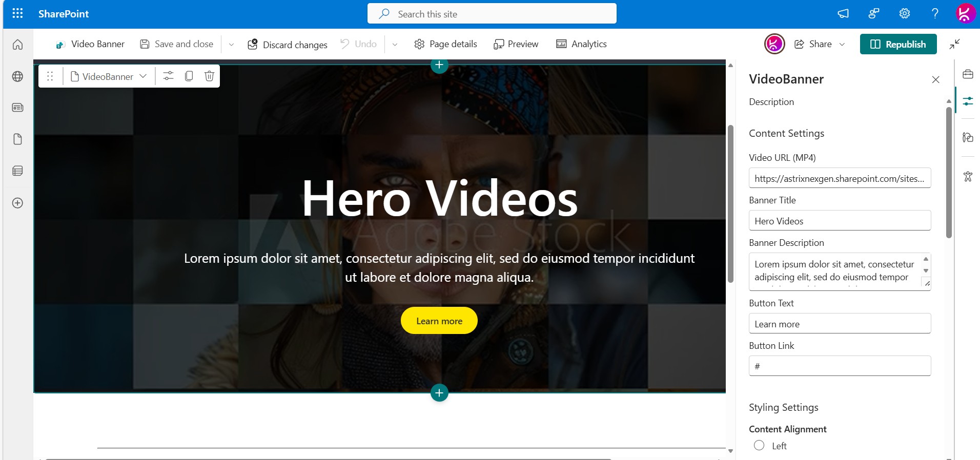Screen dimensions: 980x460
Task: Click the Banner Title input field
Action: coord(840,221)
